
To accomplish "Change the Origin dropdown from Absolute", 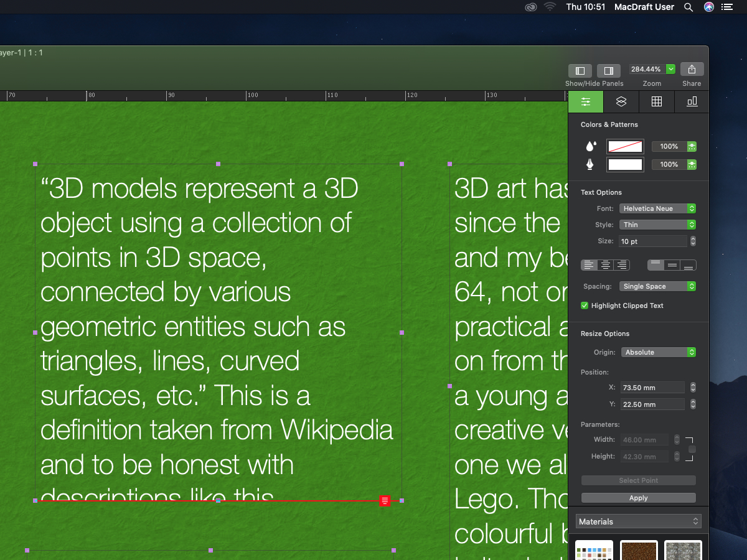I will pos(659,352).
